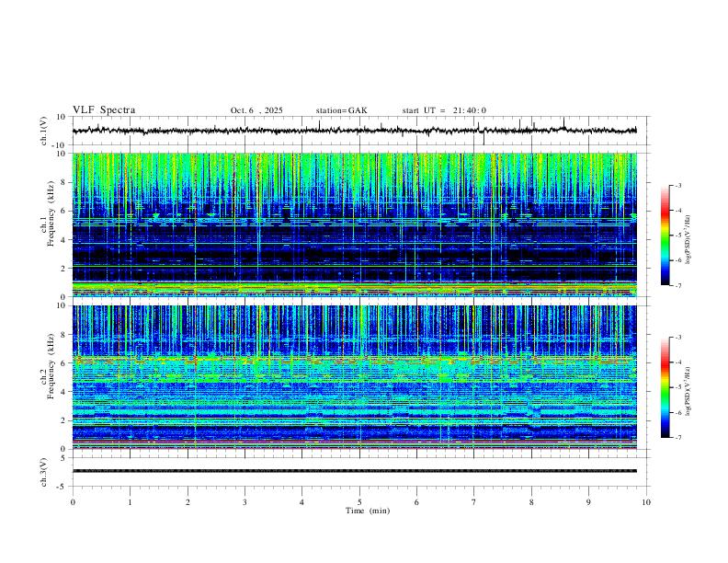Viewport: 728px width, 563px height.
Task: Click the "5" tick on ch.3(V) axis
Action: [x=63, y=457]
